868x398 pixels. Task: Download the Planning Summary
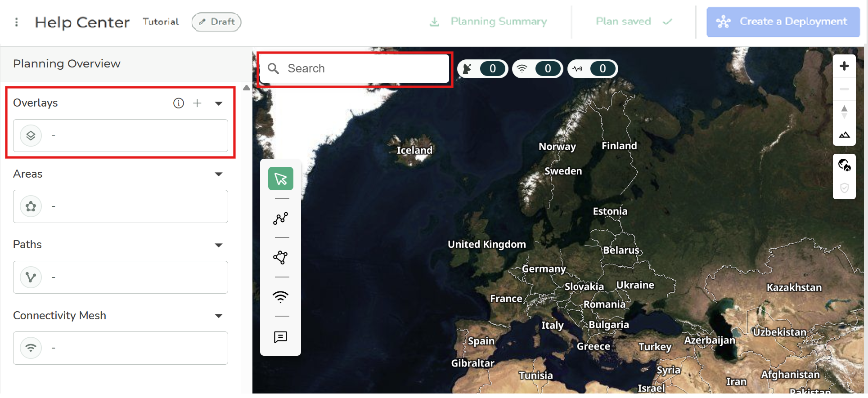(x=489, y=22)
